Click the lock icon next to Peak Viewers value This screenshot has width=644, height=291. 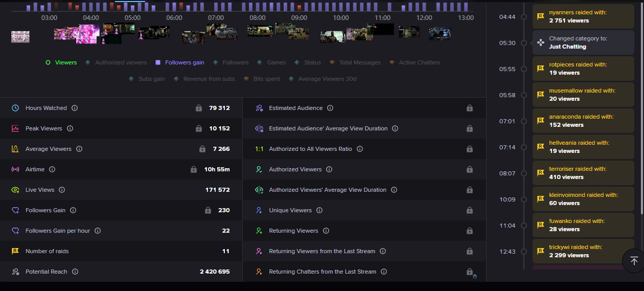pos(199,128)
